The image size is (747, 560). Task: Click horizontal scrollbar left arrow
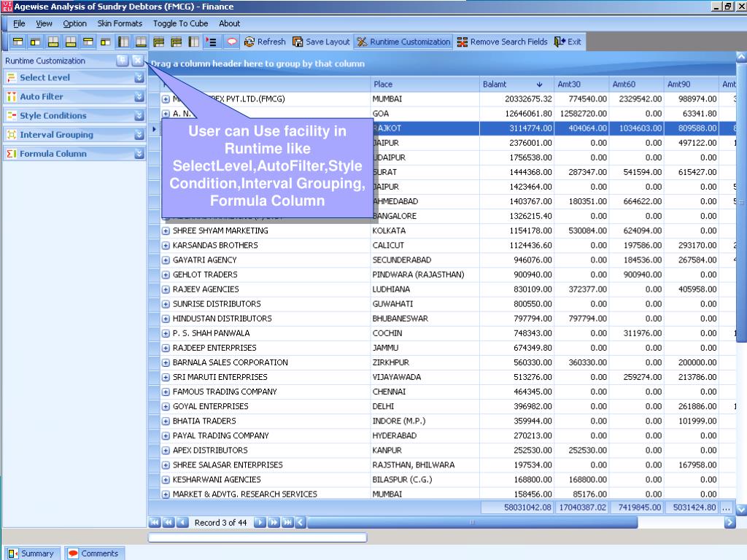point(300,522)
